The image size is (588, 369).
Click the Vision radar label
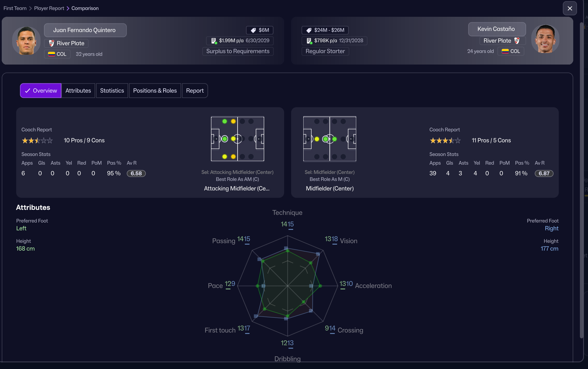click(349, 241)
